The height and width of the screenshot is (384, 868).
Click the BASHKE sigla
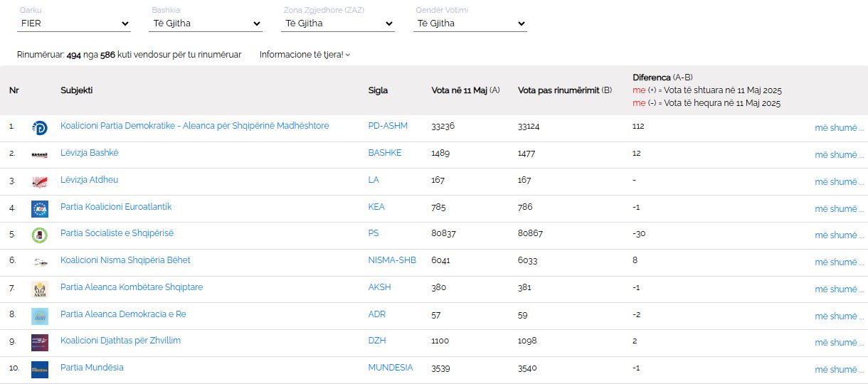pos(385,153)
